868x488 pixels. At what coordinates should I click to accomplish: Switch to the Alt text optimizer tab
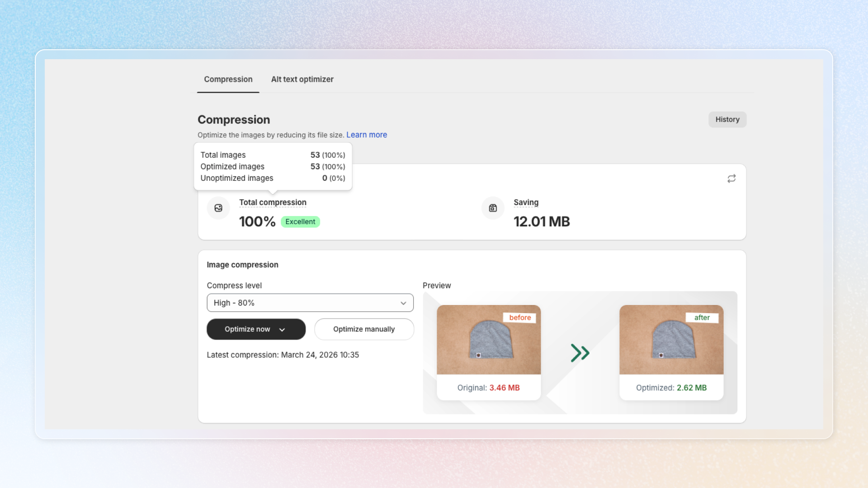[x=302, y=80]
